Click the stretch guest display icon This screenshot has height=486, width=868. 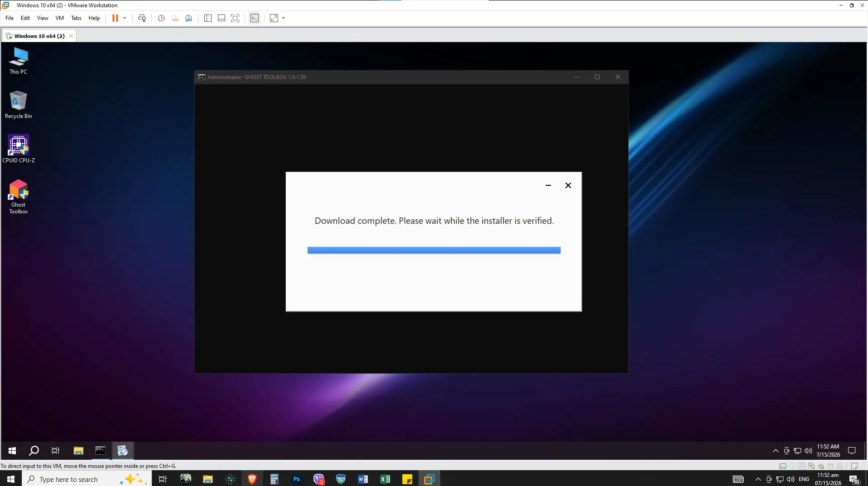pyautogui.click(x=274, y=18)
